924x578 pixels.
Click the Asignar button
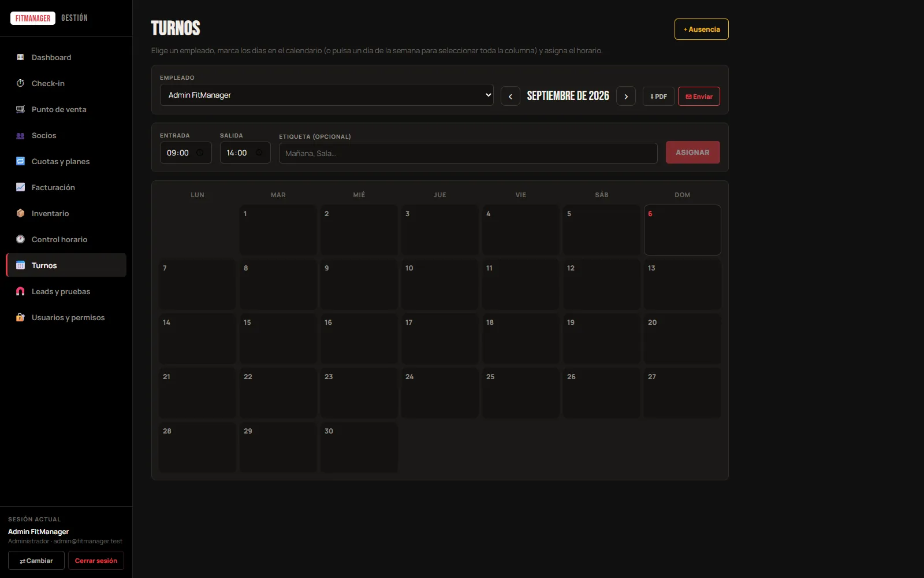click(x=693, y=153)
